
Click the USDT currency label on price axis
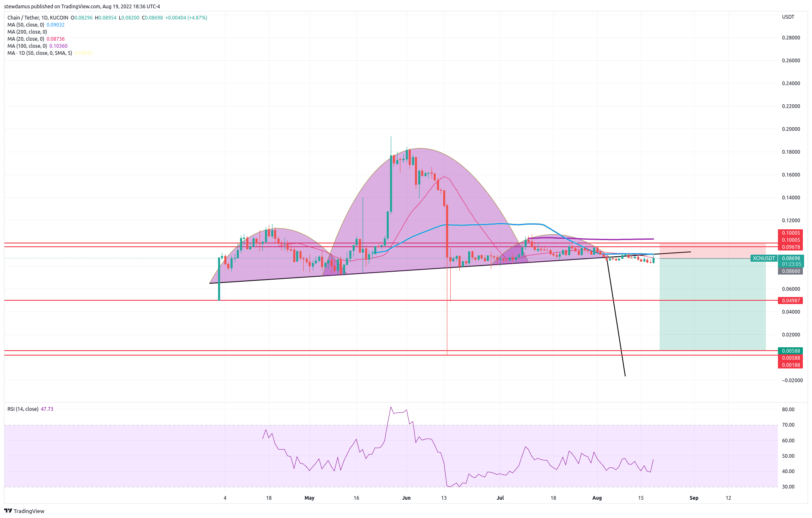[788, 17]
